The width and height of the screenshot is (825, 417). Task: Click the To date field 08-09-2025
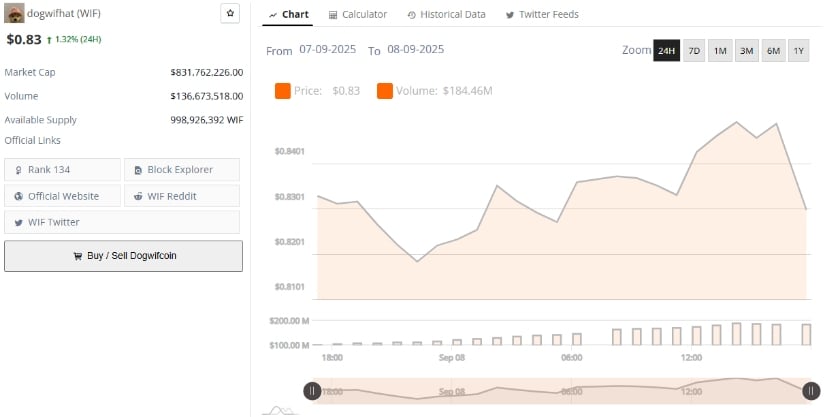[416, 49]
